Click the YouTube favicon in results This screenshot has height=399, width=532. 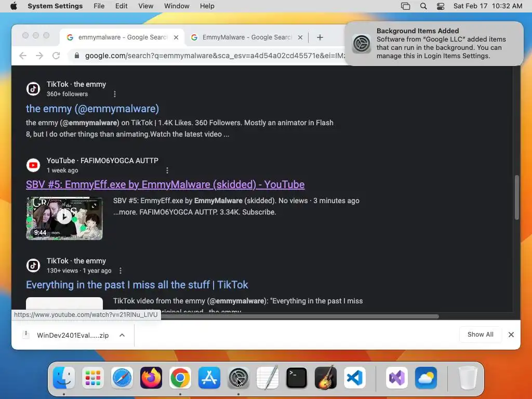click(x=33, y=165)
